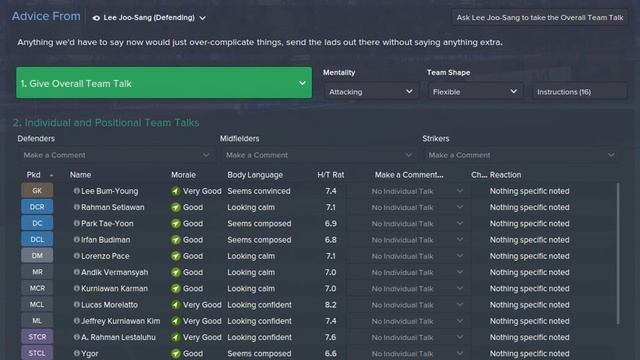The height and width of the screenshot is (360, 640).
Task: Open the Mentality Attacking dropdown
Action: click(x=371, y=92)
